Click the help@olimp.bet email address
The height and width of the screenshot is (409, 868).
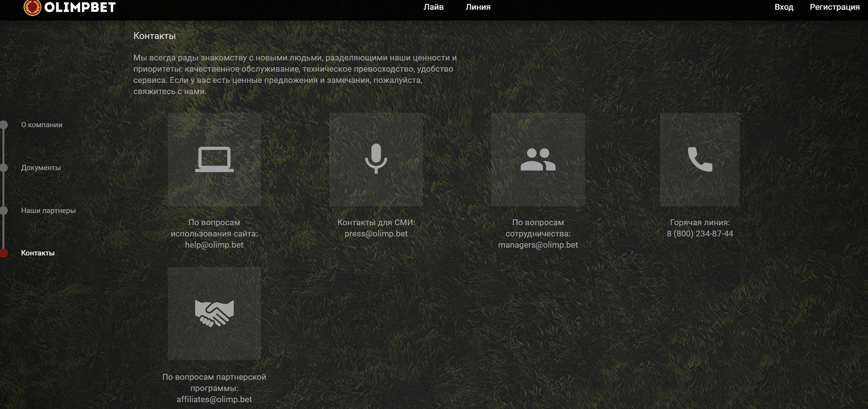214,245
